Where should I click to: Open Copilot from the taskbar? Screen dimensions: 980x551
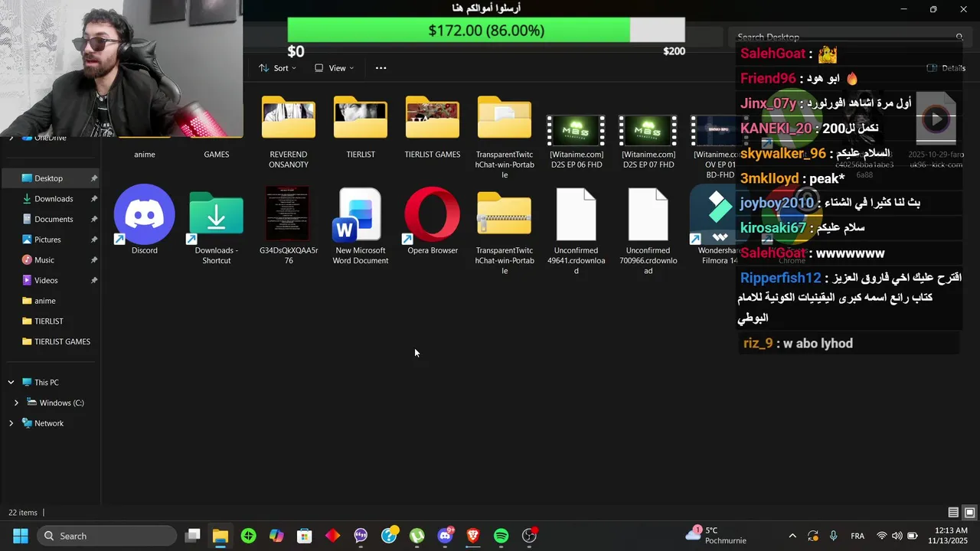(276, 536)
